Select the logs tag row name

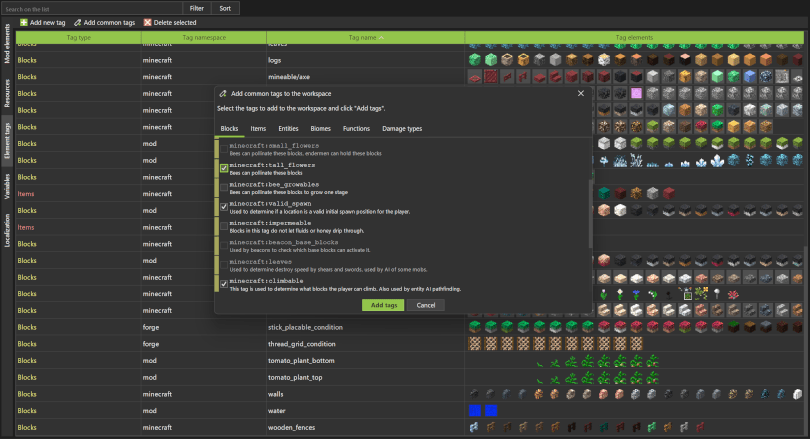pos(274,60)
